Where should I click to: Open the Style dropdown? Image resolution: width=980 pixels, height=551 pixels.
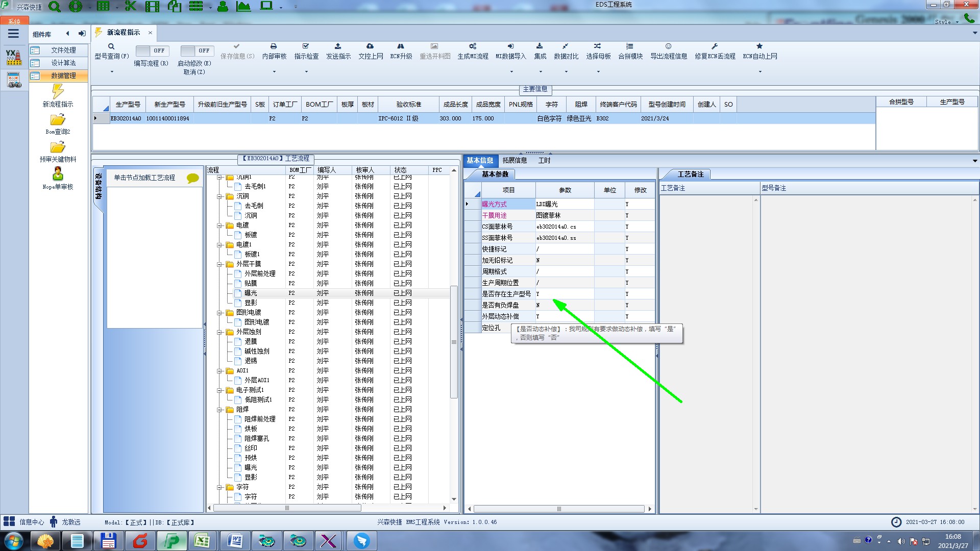click(x=946, y=22)
